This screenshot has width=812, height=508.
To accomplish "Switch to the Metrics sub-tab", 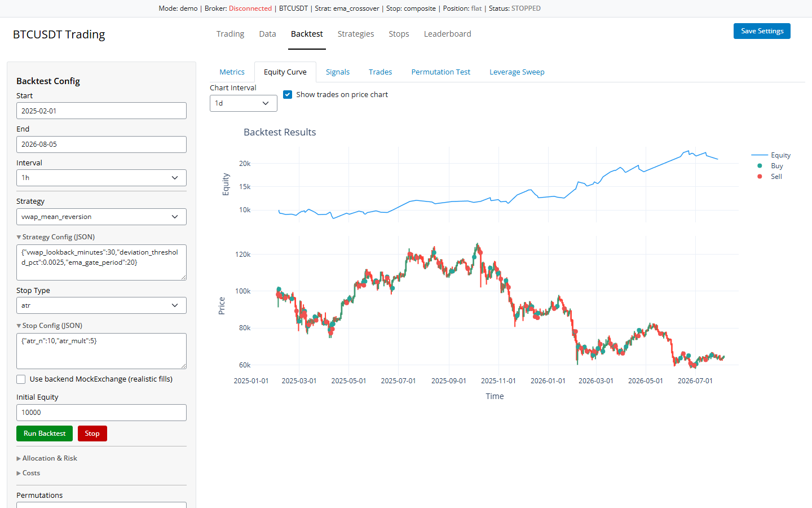I will [232, 72].
